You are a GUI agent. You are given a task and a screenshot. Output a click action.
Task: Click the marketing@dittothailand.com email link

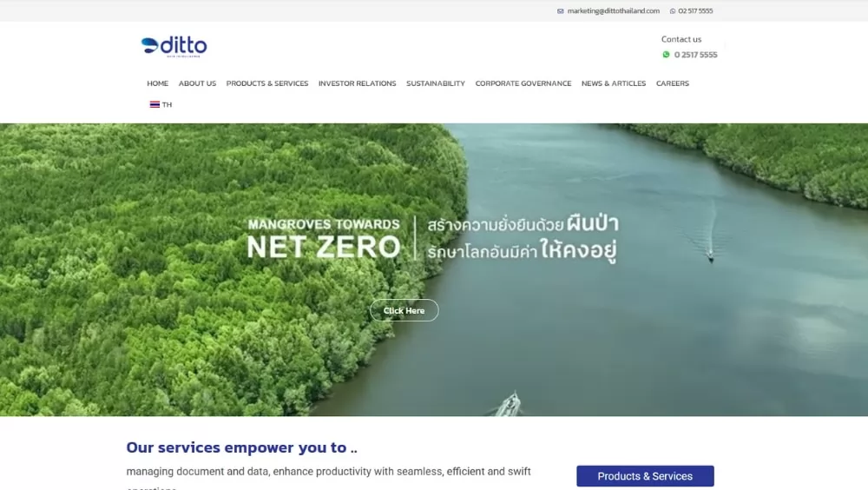coord(614,11)
